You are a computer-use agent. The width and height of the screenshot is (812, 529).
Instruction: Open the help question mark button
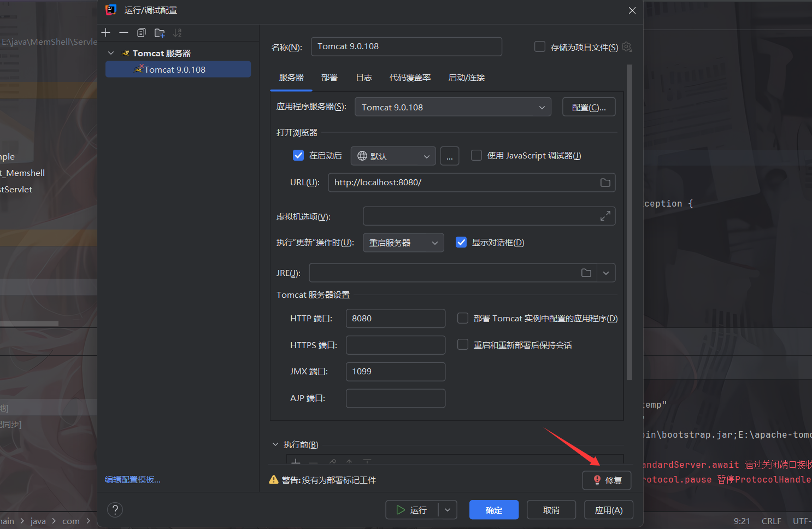tap(115, 510)
